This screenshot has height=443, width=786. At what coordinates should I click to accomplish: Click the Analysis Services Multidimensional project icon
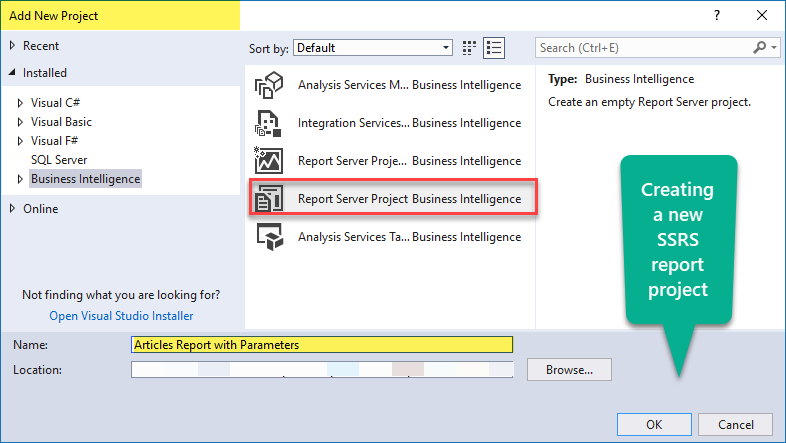tap(269, 85)
